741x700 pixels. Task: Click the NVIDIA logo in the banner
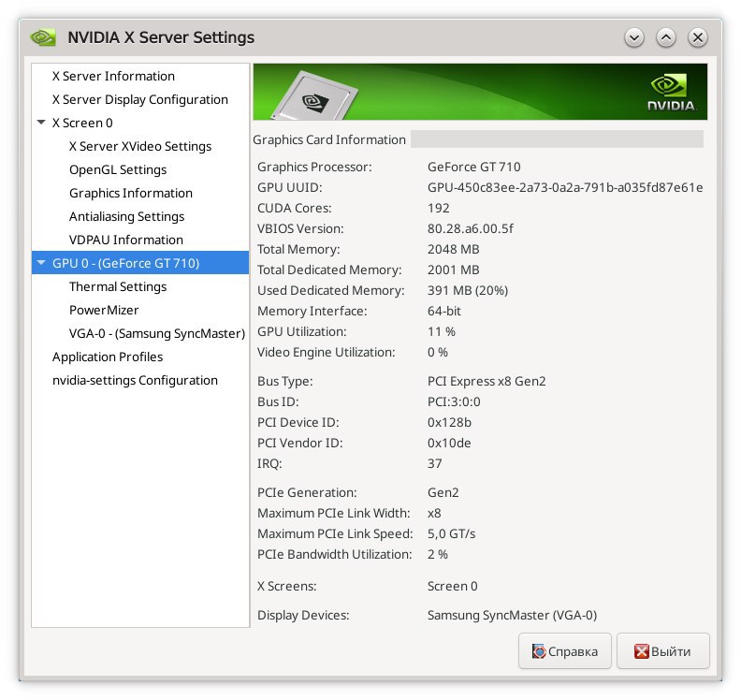[x=671, y=93]
